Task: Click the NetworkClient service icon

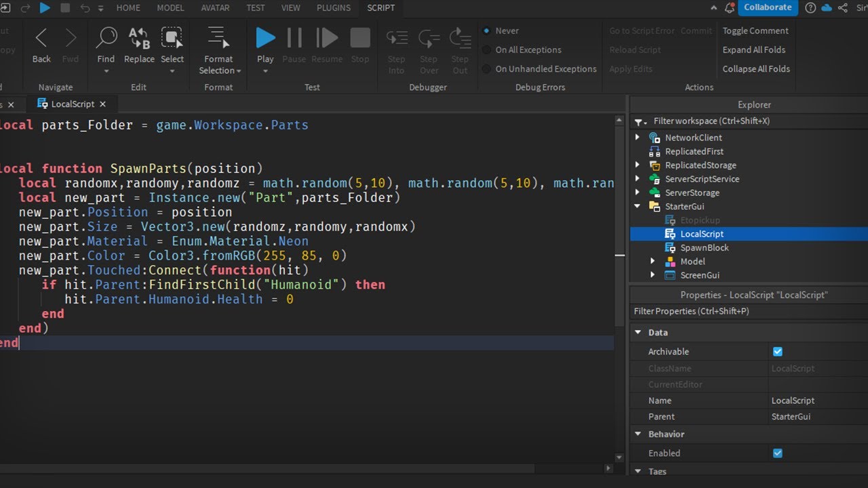Action: point(654,138)
